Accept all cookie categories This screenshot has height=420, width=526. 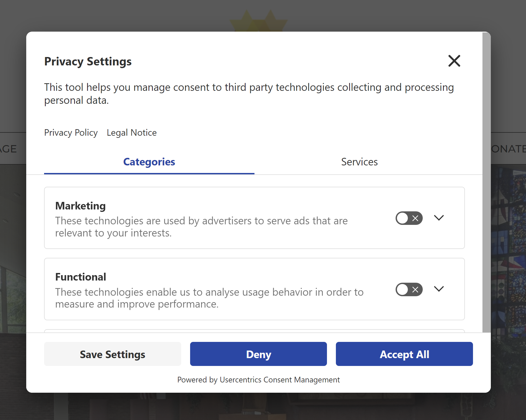point(404,354)
